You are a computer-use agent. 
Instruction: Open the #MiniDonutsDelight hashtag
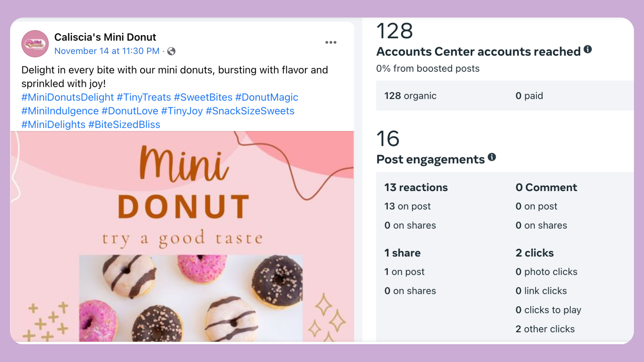pos(67,97)
